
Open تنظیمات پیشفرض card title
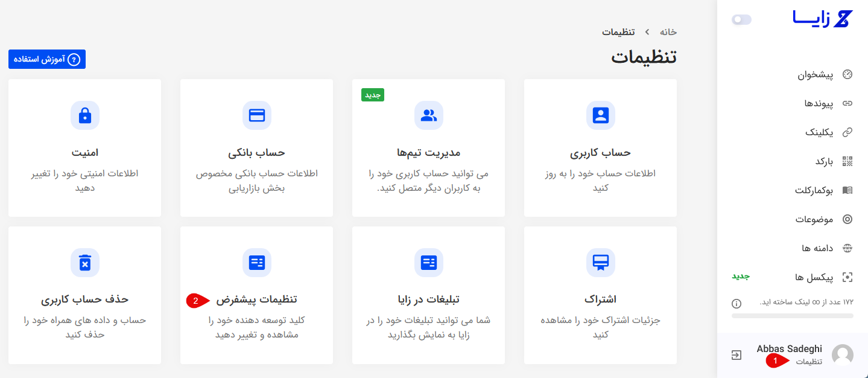click(256, 300)
